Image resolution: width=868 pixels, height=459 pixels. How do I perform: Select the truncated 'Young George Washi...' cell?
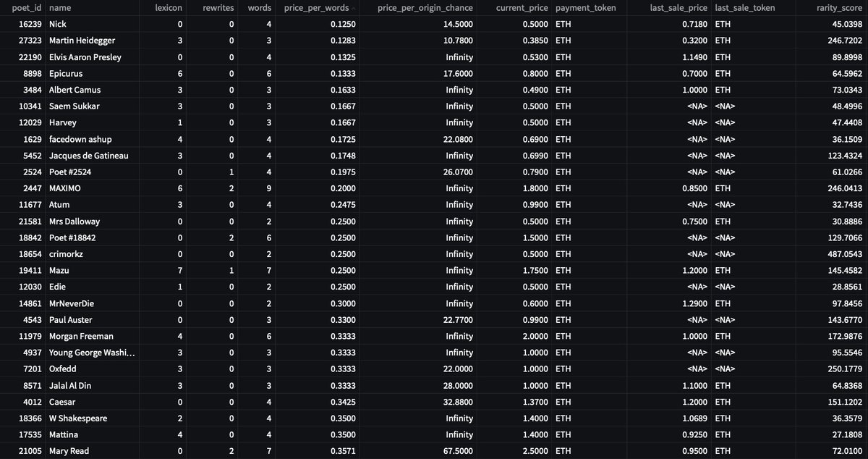pyautogui.click(x=91, y=353)
